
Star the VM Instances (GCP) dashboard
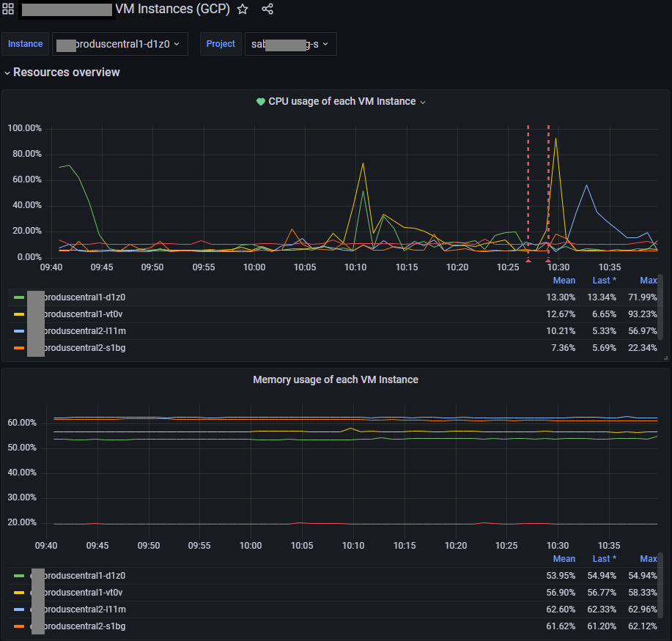(x=242, y=9)
